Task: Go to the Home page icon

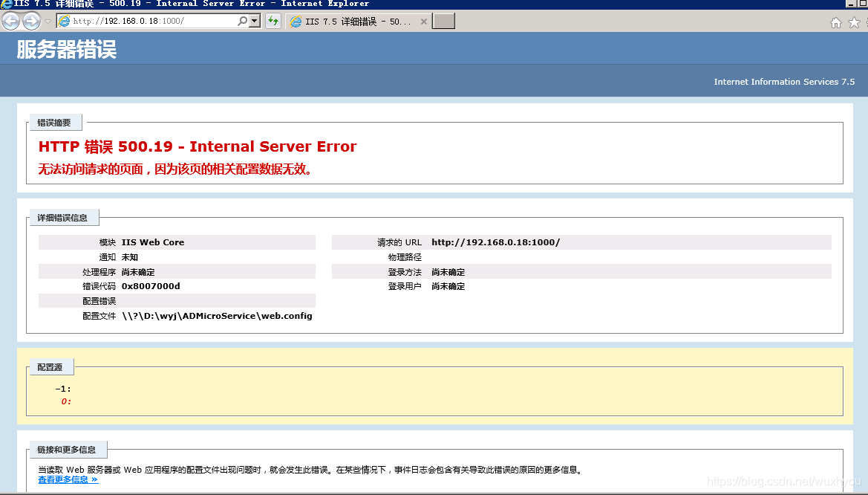Action: click(836, 23)
